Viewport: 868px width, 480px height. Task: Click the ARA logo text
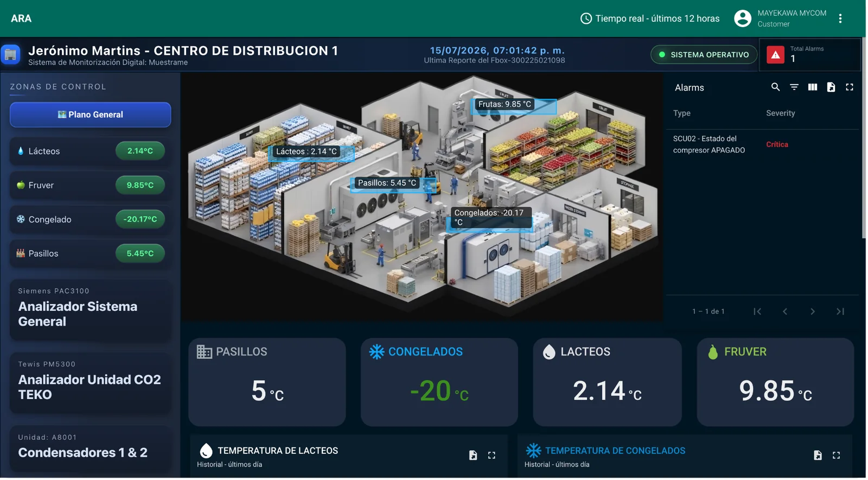coord(21,18)
